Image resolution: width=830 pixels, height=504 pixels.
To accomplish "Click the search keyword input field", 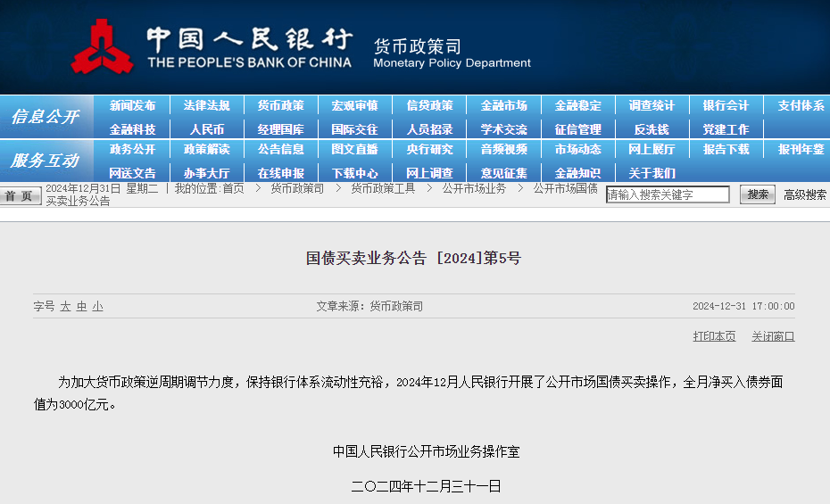I will (668, 194).
